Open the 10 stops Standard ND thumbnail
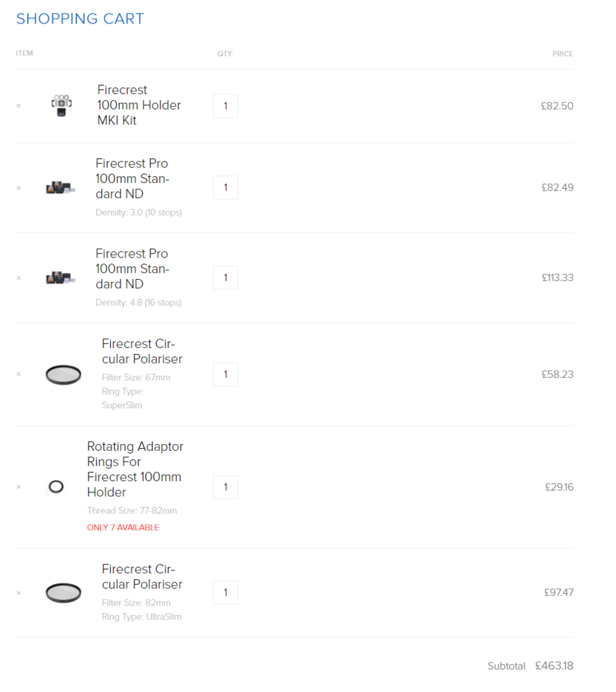This screenshot has height=692, width=616. [x=60, y=188]
